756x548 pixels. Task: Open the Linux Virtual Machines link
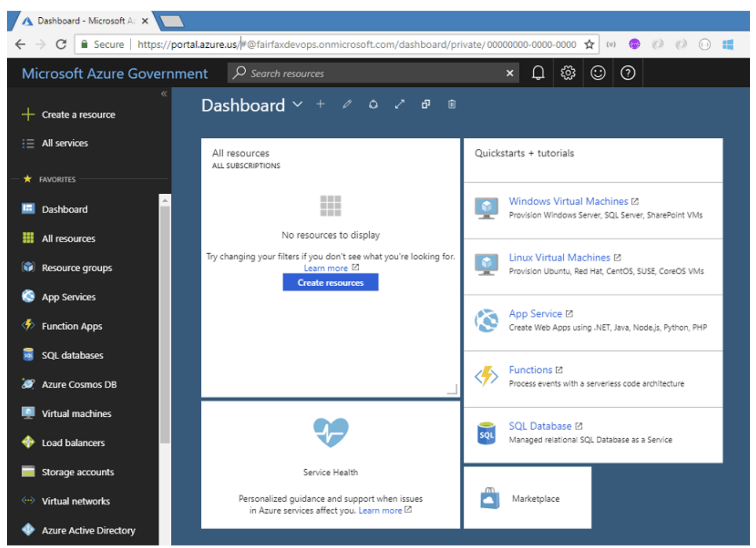(x=559, y=258)
